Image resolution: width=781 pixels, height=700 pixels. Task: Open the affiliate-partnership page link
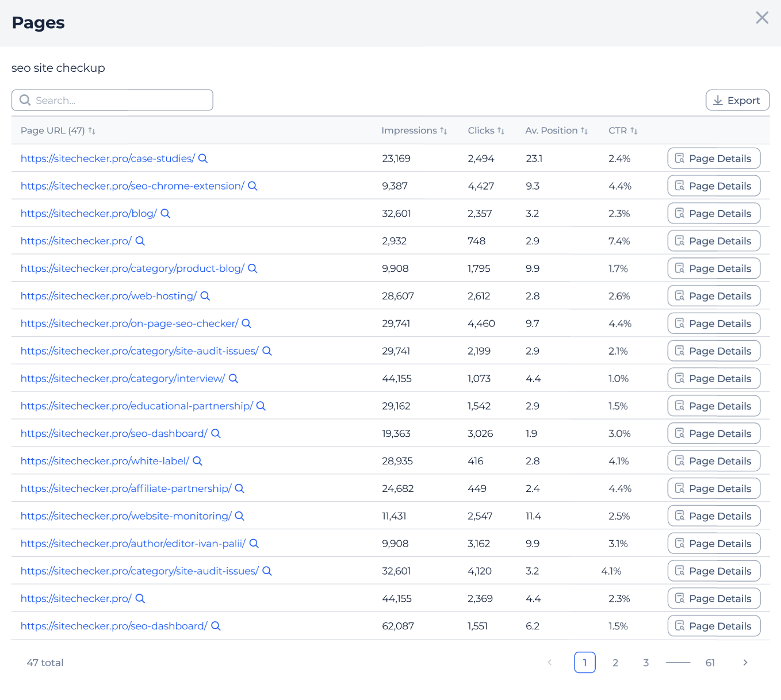[126, 489]
